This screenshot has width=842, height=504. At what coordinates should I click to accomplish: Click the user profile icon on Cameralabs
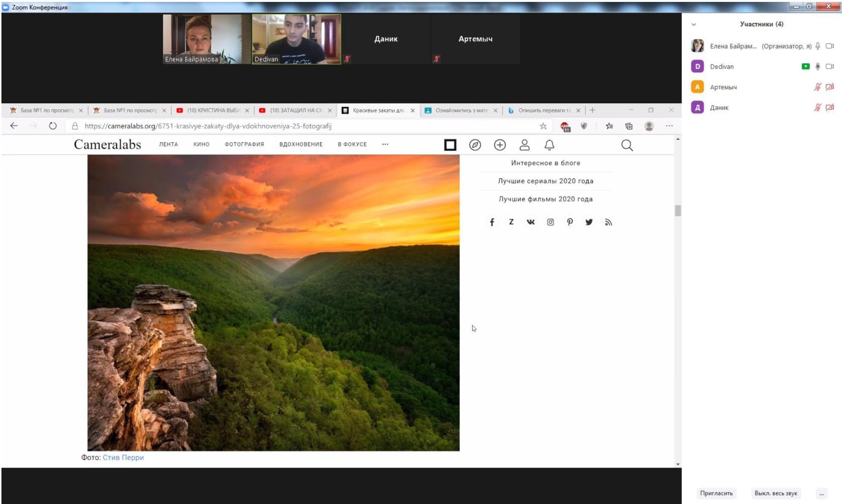tap(524, 145)
